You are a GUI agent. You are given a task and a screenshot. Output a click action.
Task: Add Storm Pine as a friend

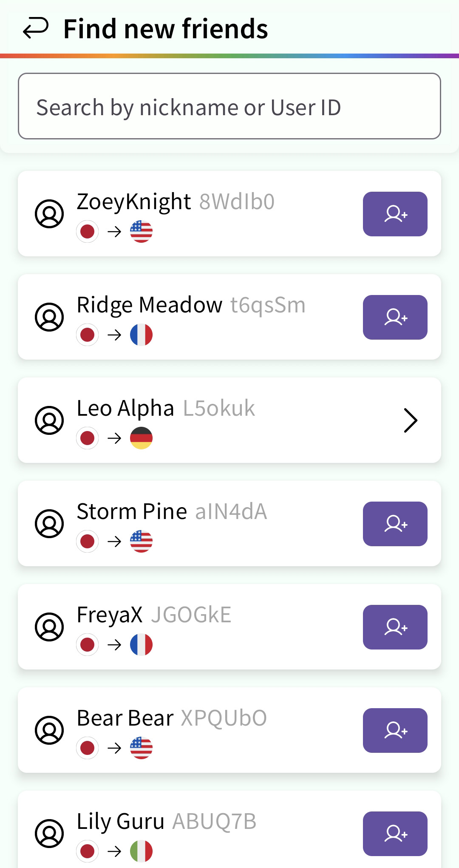click(x=395, y=524)
